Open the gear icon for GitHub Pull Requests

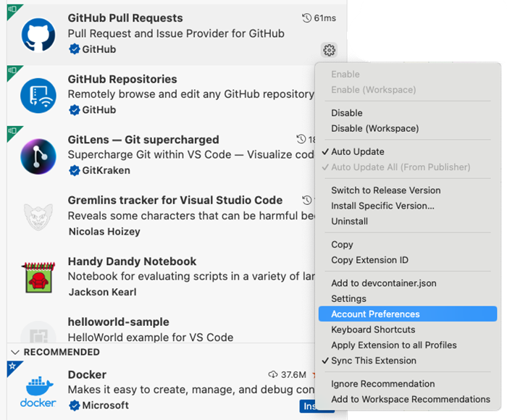point(329,50)
